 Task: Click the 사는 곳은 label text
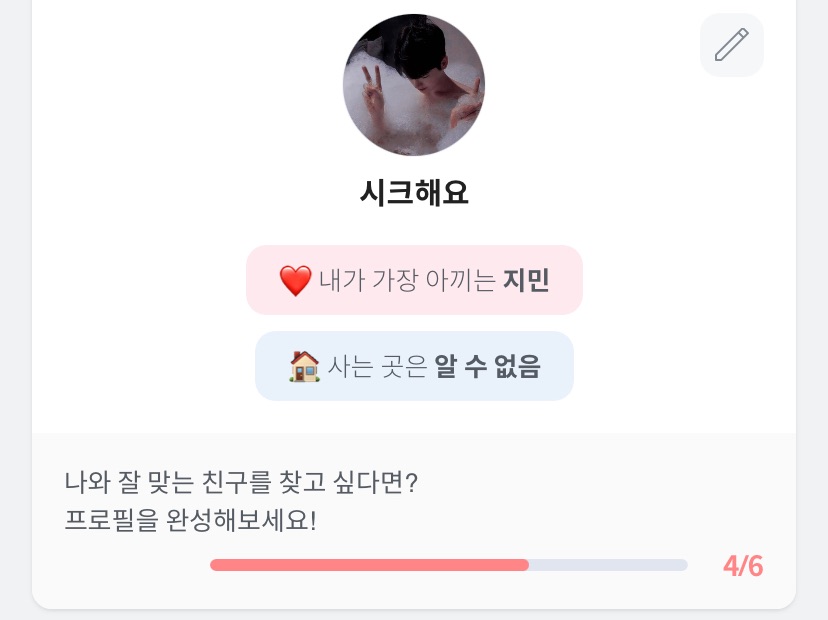tap(378, 366)
